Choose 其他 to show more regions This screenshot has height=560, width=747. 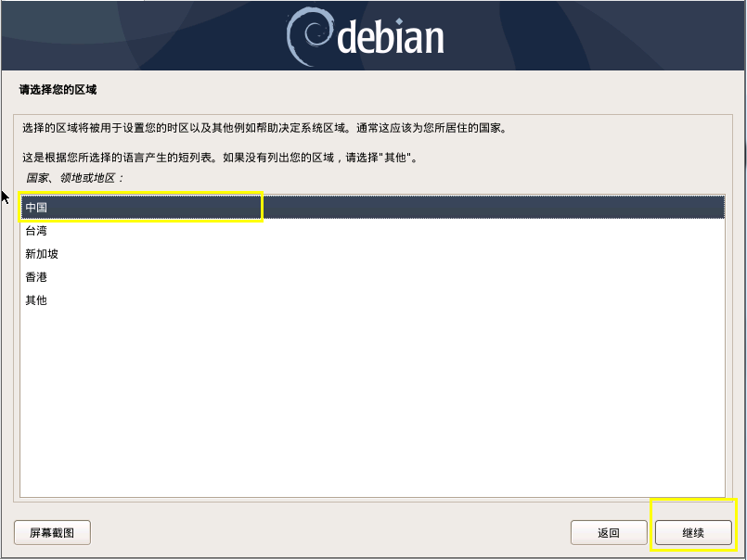[372, 300]
